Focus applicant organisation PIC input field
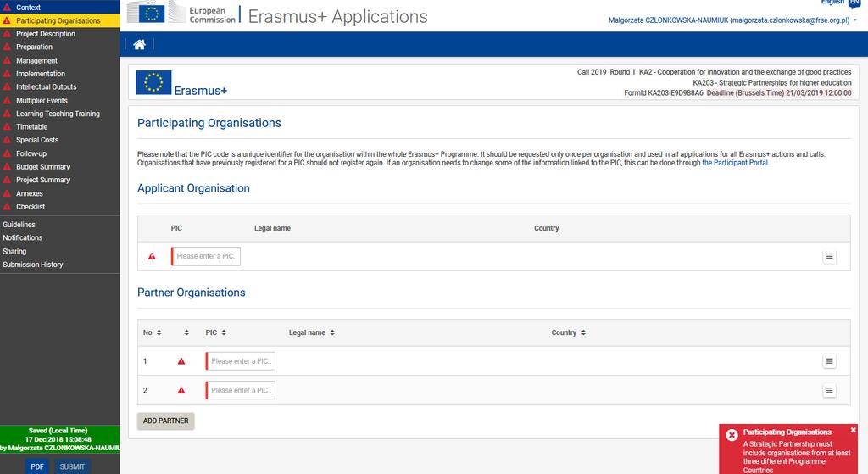Image resolution: width=868 pixels, height=474 pixels. (x=206, y=256)
